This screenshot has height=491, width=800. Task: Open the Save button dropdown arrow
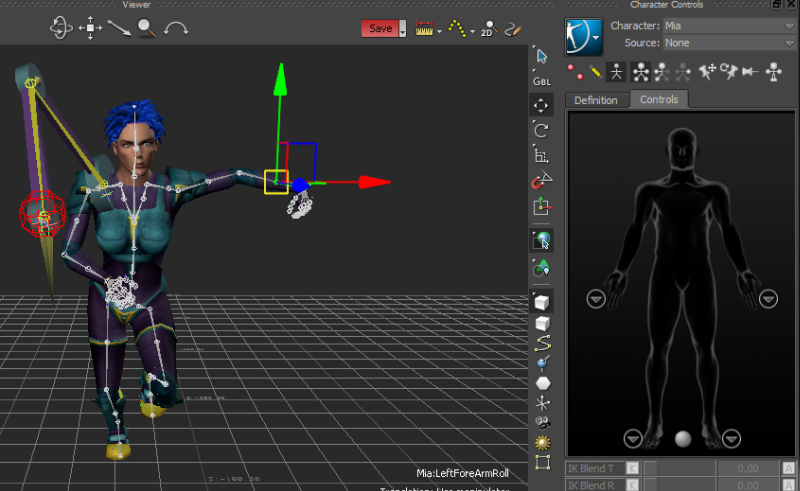[403, 29]
